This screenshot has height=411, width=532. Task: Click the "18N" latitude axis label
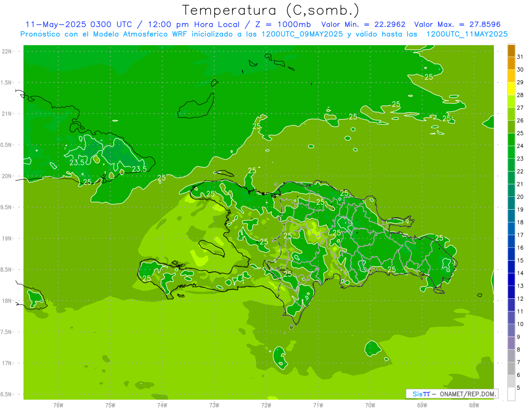tap(8, 301)
